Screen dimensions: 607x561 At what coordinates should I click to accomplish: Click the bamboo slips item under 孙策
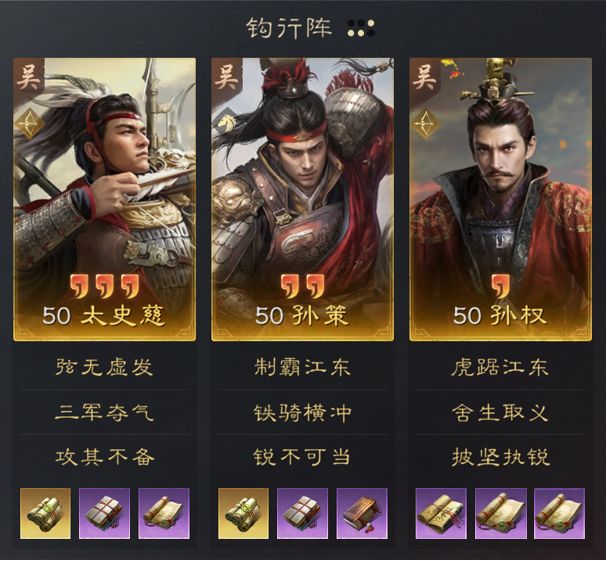click(362, 513)
